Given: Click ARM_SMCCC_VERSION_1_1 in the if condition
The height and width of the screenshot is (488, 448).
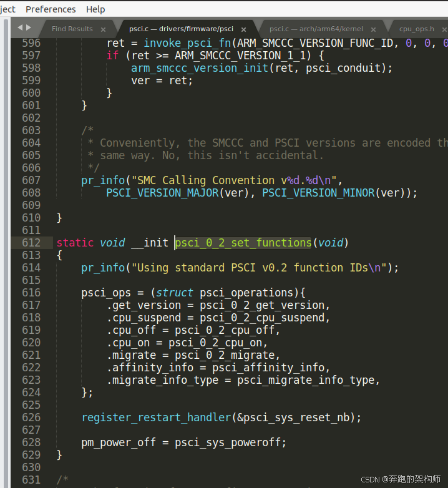Looking at the screenshot, I should click(x=240, y=56).
